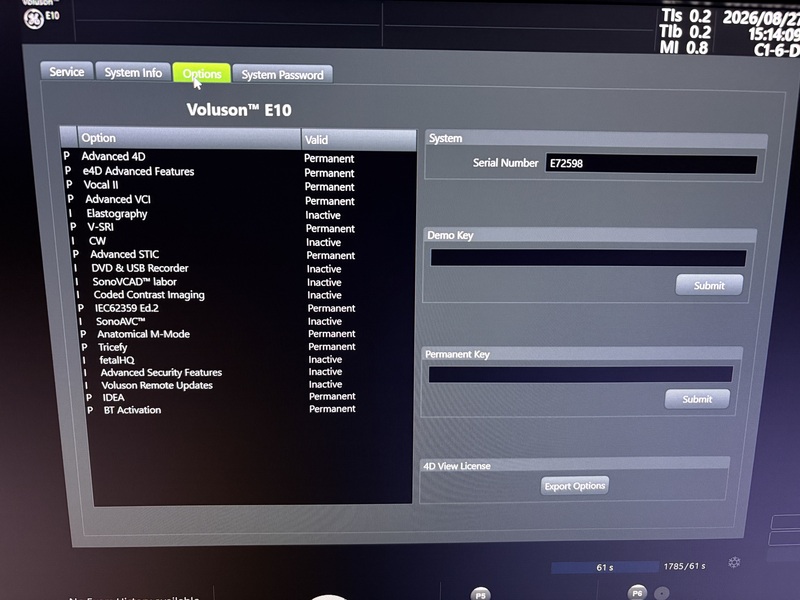Select the Options tab
This screenshot has width=800, height=600.
pyautogui.click(x=202, y=73)
